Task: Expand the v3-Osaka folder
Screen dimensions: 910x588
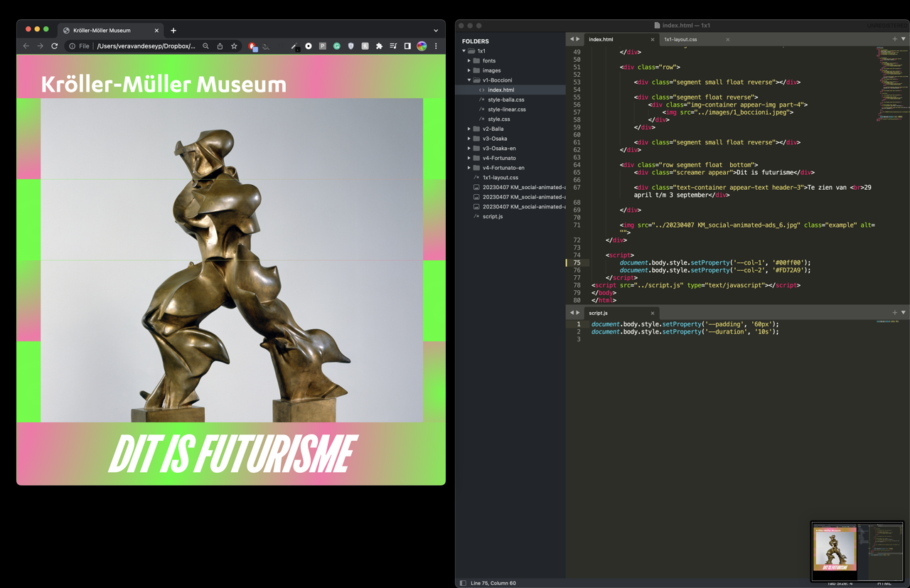Action: pyautogui.click(x=469, y=139)
